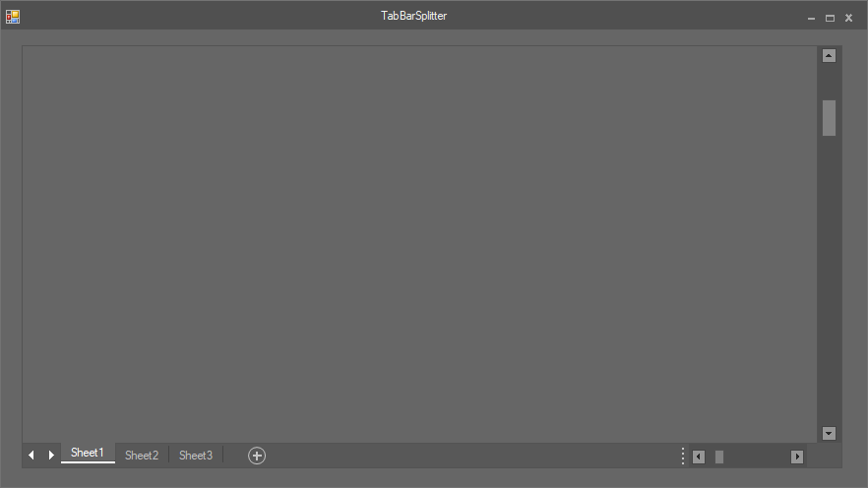Click the horizontal scrollbar right arrow
The image size is (868, 488).
(x=796, y=457)
